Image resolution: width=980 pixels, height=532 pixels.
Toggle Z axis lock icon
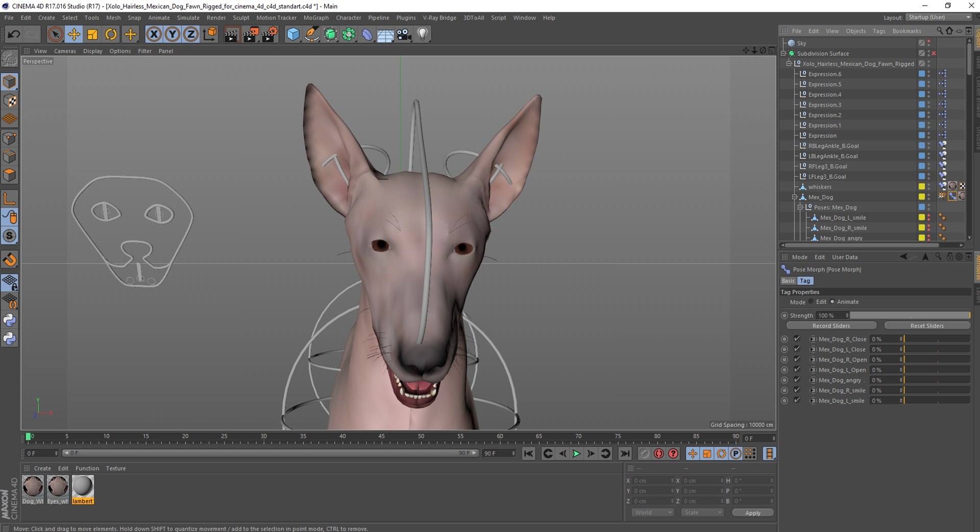pos(191,34)
